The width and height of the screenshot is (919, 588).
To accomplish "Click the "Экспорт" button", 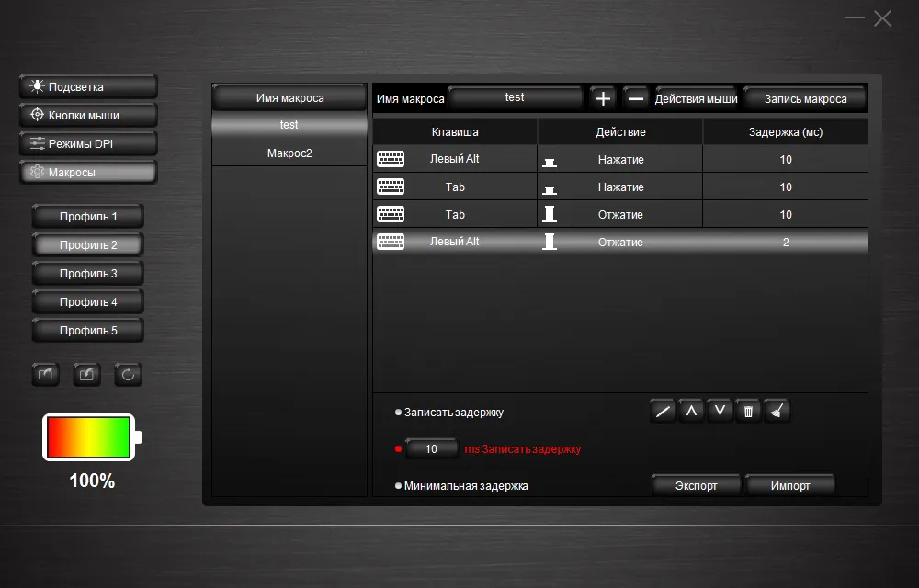I will pos(696,485).
